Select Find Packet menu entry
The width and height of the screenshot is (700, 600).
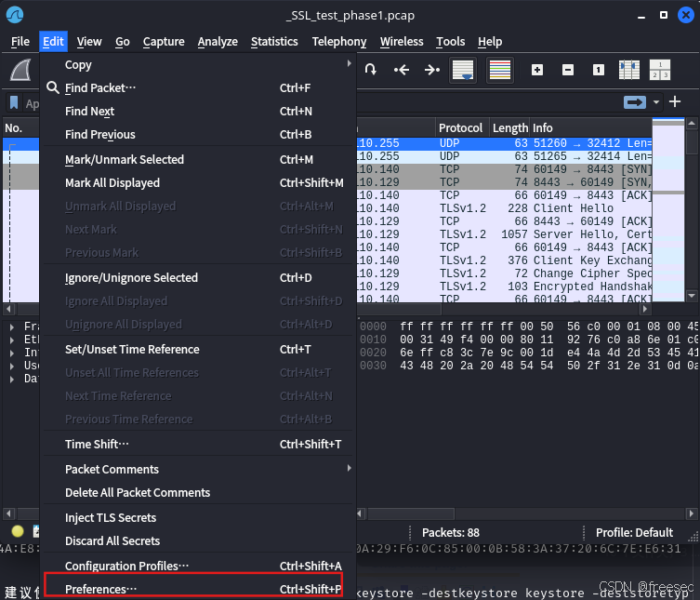tap(198, 88)
